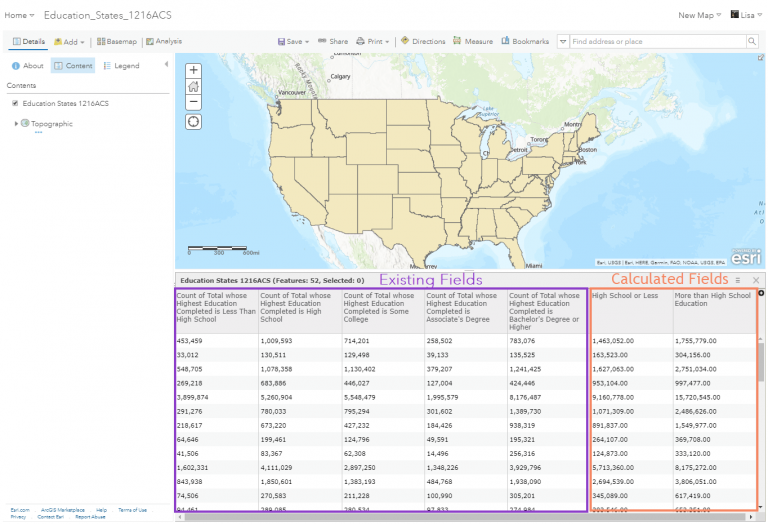Collapse the side panel arrow
The image size is (768, 524).
click(x=167, y=64)
